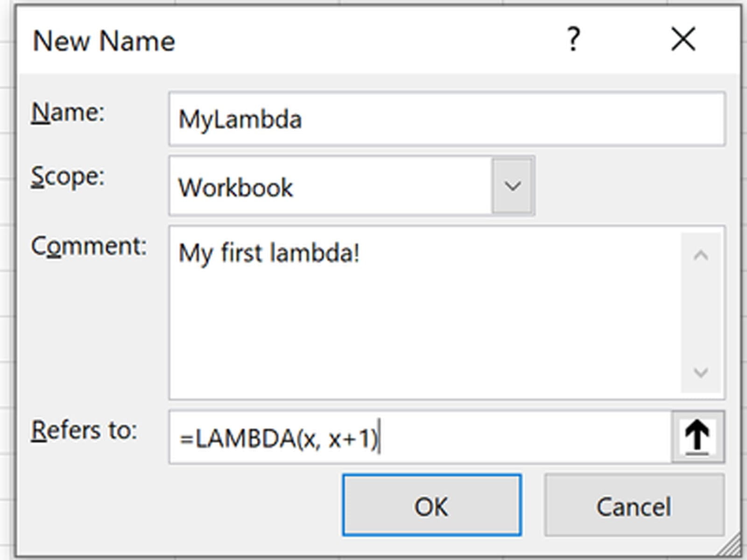The width and height of the screenshot is (747, 560).
Task: Collapse dialog using the Refers to arrow icon
Action: pos(698,437)
